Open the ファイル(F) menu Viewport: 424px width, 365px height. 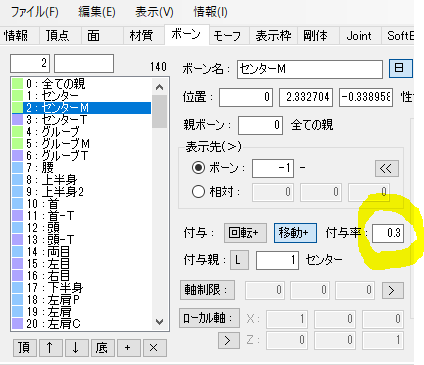[35, 12]
